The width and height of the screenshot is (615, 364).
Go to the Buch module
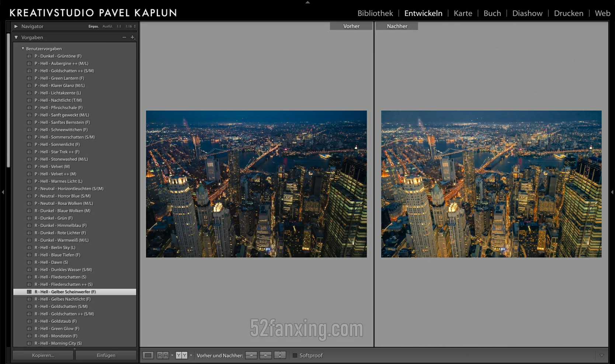click(x=492, y=13)
